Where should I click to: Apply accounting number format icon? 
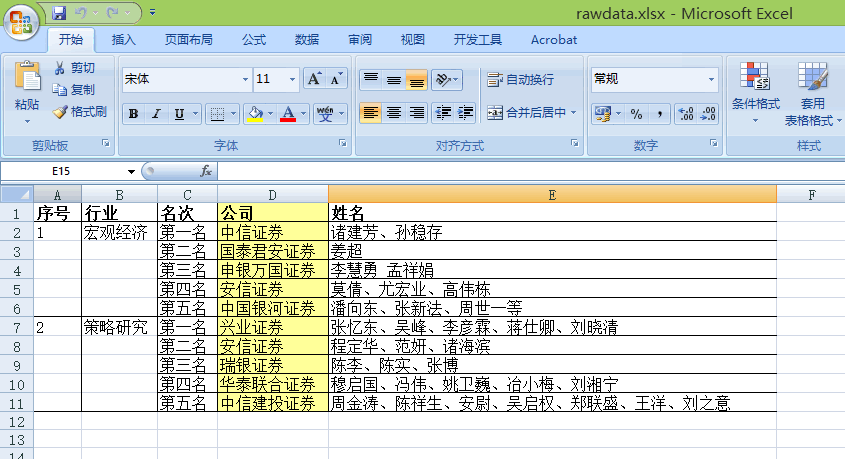point(602,114)
